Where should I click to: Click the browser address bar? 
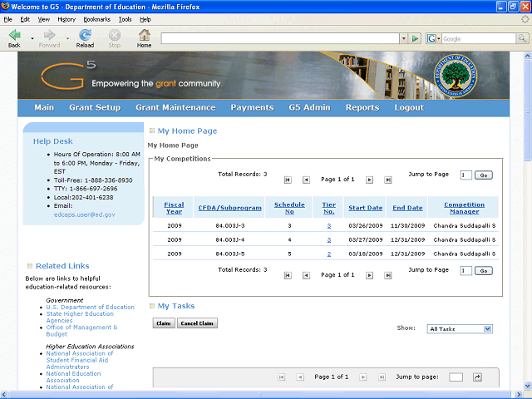[x=280, y=39]
